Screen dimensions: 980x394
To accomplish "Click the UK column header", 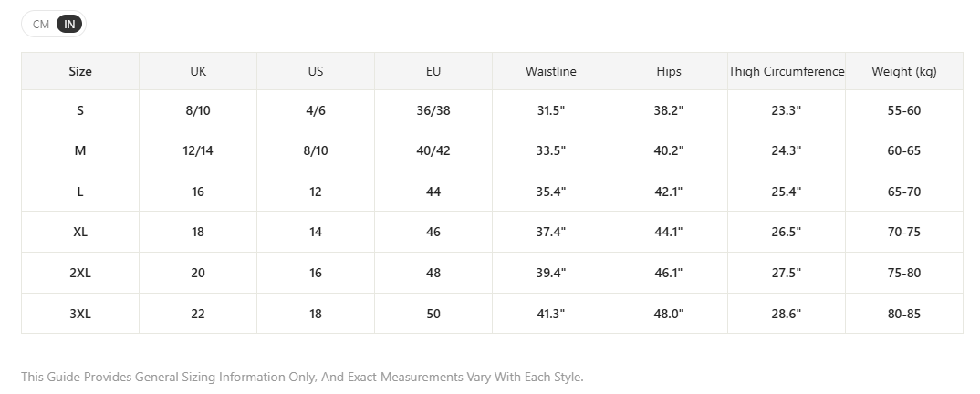I will pos(198,72).
